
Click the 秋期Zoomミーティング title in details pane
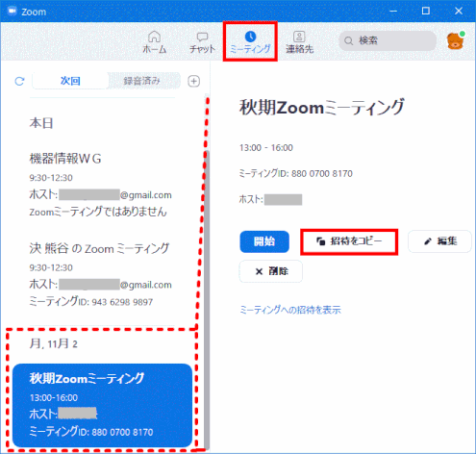[x=322, y=108]
